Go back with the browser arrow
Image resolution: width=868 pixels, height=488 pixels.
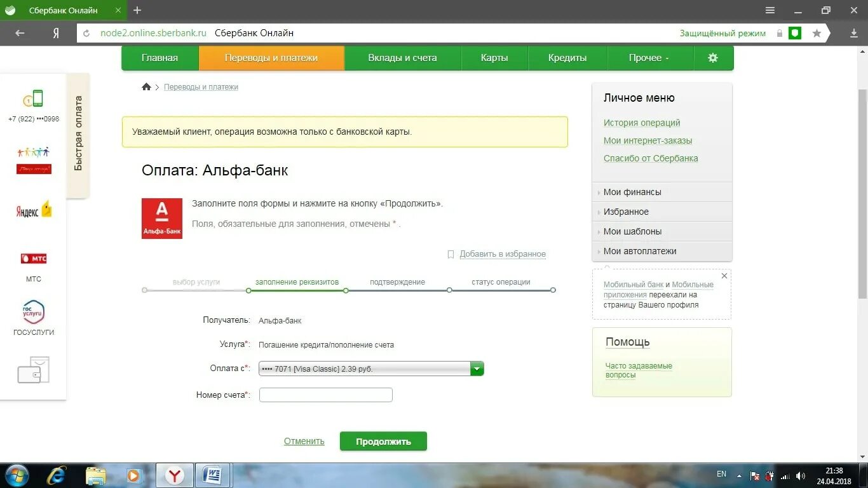[20, 33]
